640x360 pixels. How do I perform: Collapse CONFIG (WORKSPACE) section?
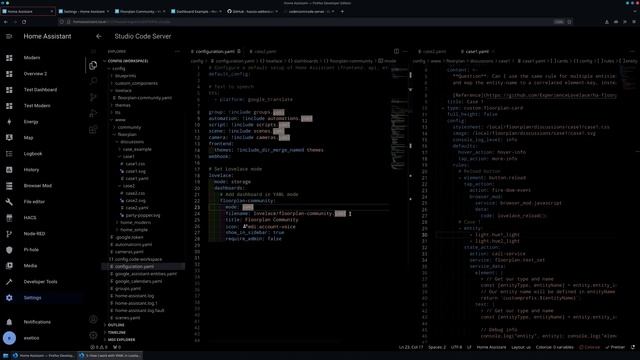[128, 61]
